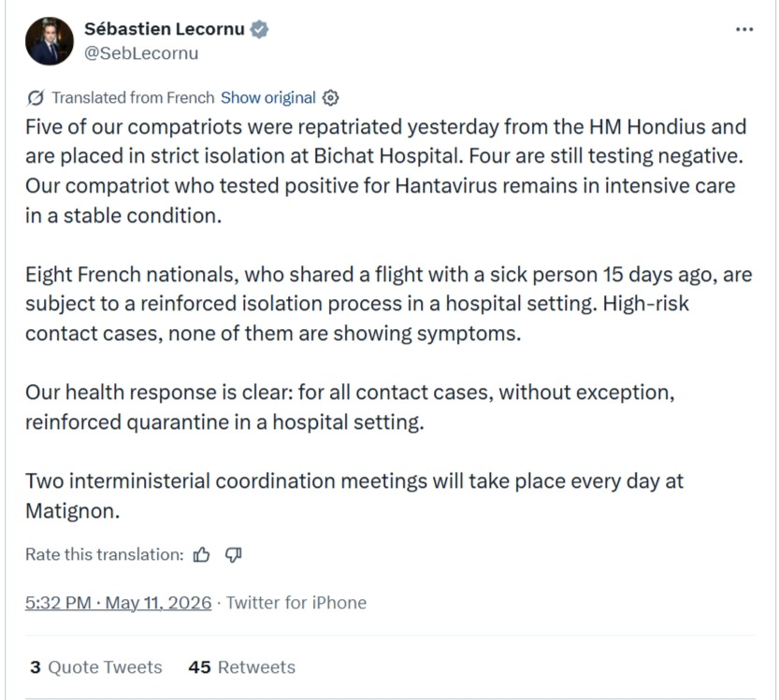This screenshot has width=779, height=700.
Task: Click the paragraph mentioning Eight French nationals
Action: [x=388, y=304]
